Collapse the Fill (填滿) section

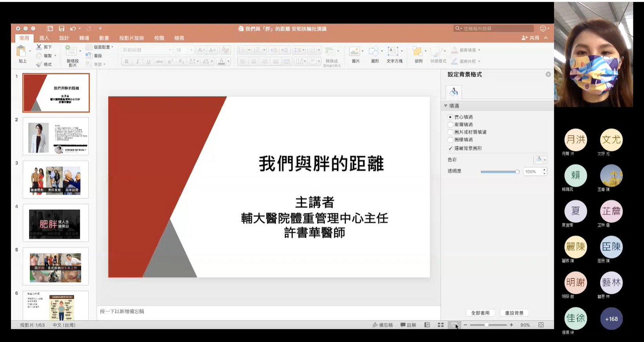click(x=446, y=106)
